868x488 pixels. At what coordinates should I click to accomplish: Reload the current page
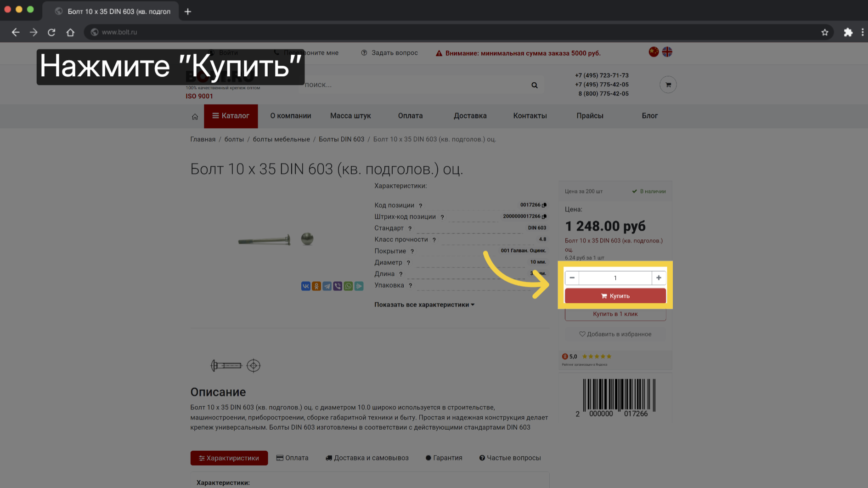coord(51,32)
